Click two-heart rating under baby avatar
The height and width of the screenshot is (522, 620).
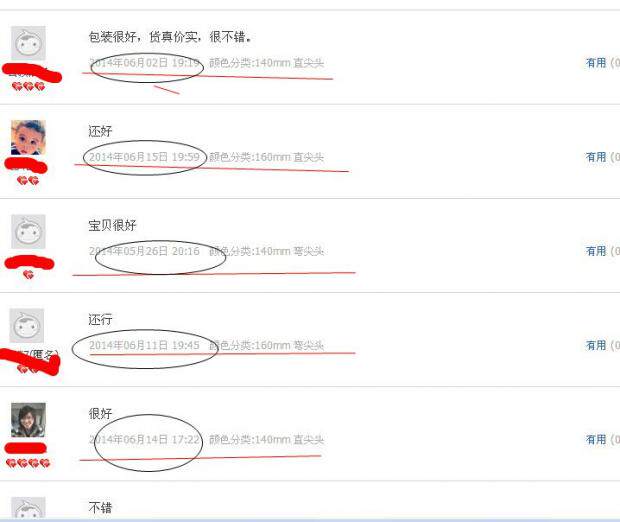(x=28, y=181)
